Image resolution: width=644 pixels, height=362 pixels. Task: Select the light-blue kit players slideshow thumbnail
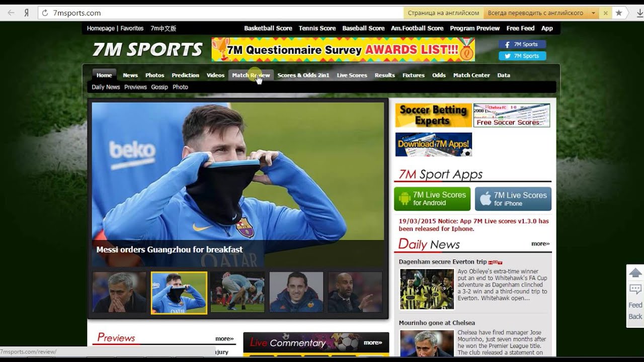pyautogui.click(x=237, y=292)
